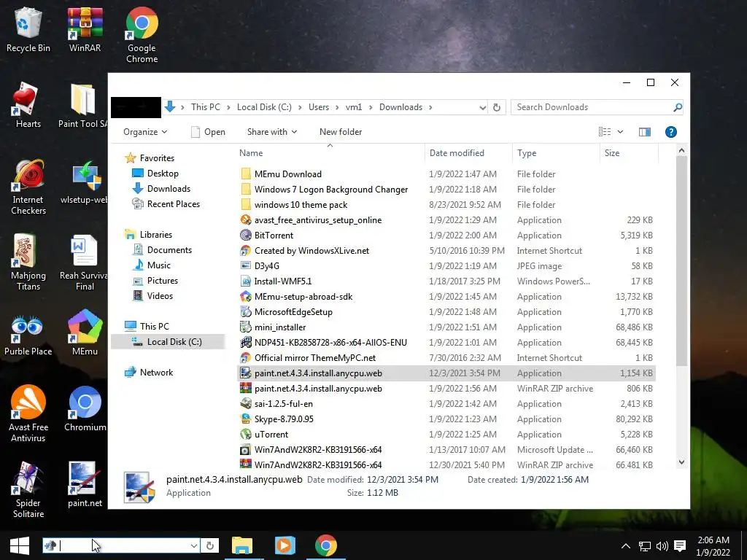Open File Explorer from the taskbar
Image resolution: width=747 pixels, height=560 pixels.
click(242, 545)
